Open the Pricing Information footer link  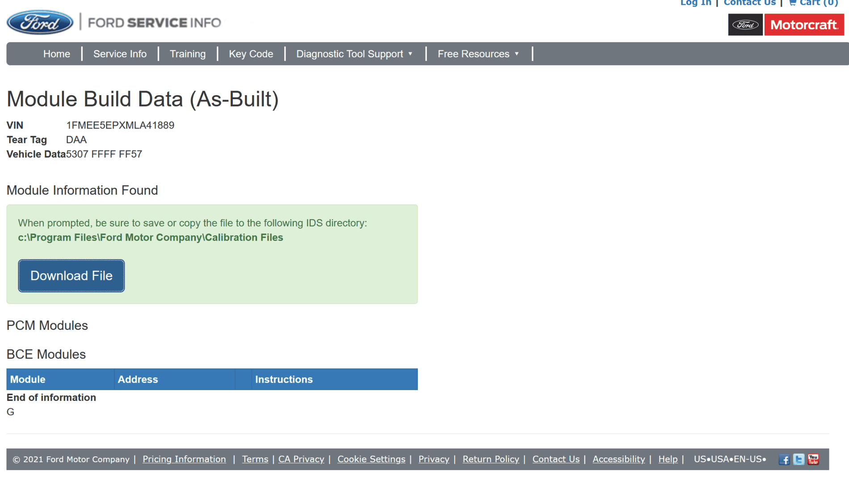pos(184,459)
